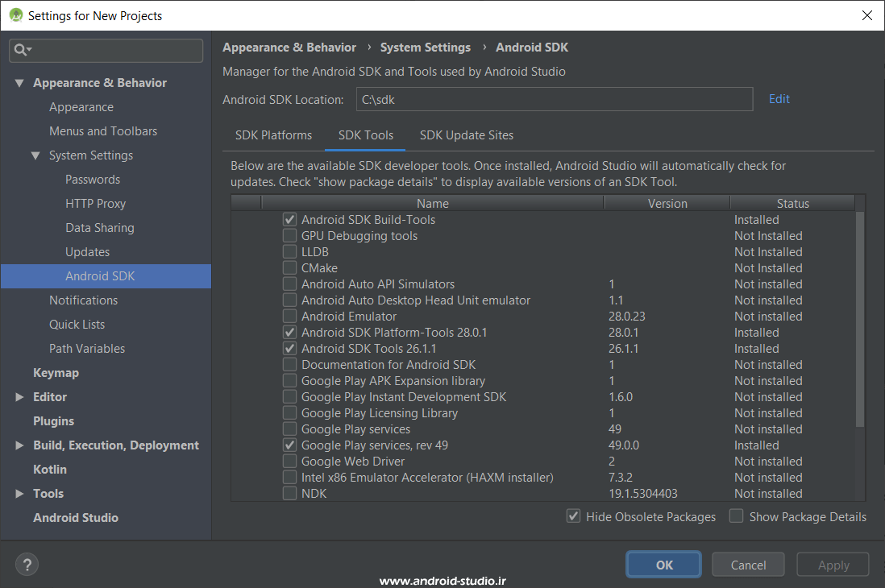Select Android SDK in the sidebar
The height and width of the screenshot is (588, 885).
[x=106, y=276]
